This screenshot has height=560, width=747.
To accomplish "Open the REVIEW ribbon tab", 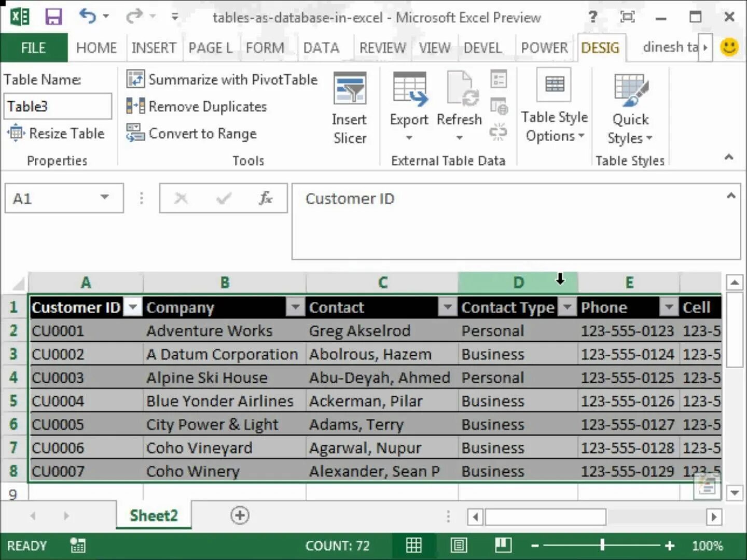I will coord(382,48).
